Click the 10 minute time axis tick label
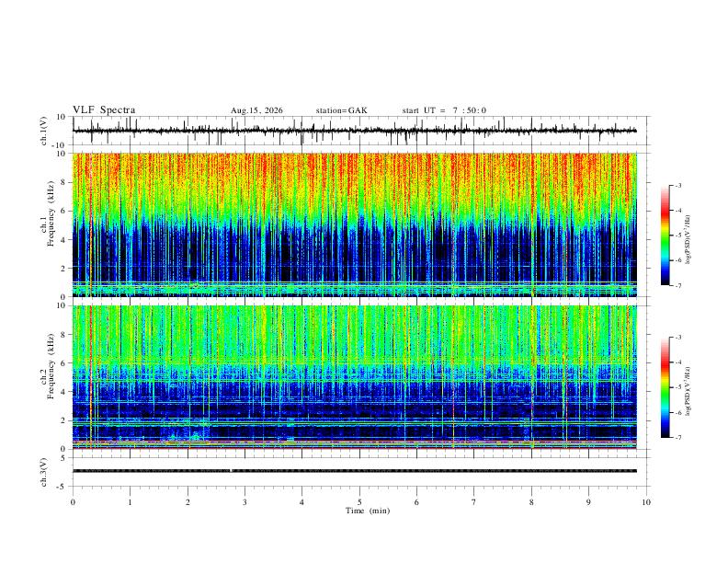 pos(646,502)
